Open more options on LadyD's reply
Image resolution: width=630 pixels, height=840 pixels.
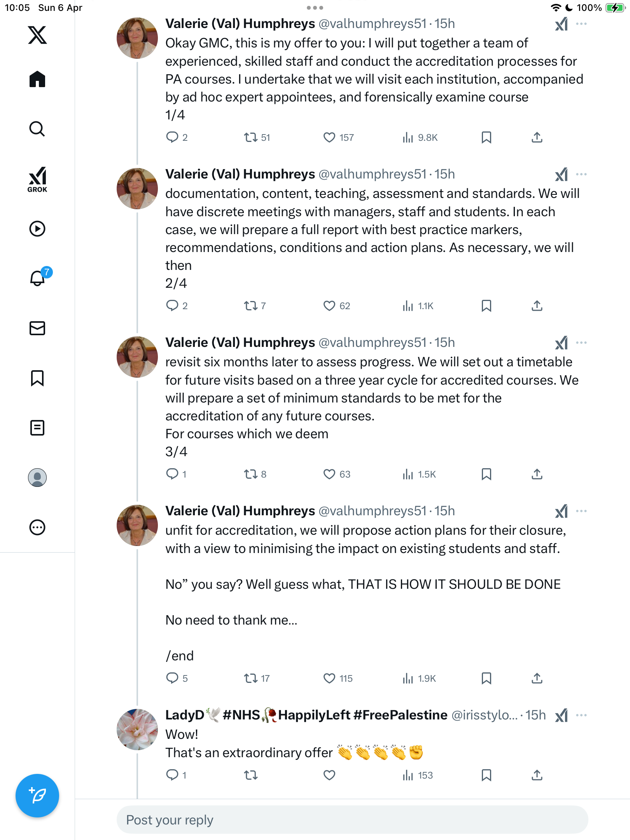point(581,715)
